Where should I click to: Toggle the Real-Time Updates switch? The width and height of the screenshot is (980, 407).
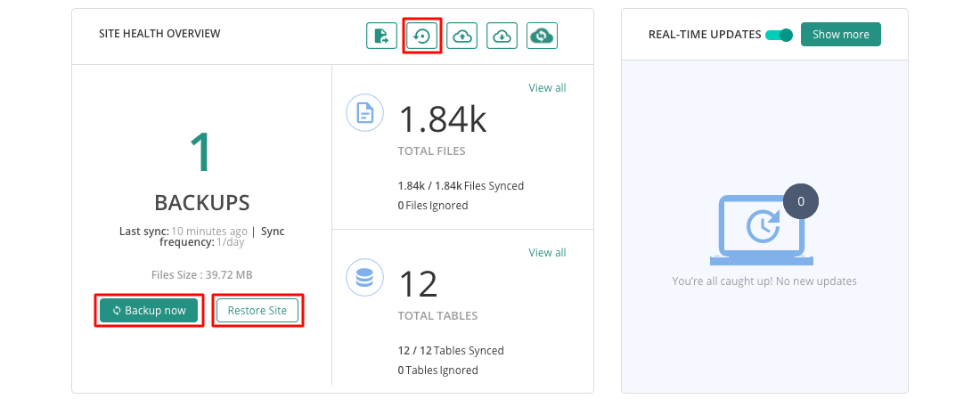coord(779,35)
